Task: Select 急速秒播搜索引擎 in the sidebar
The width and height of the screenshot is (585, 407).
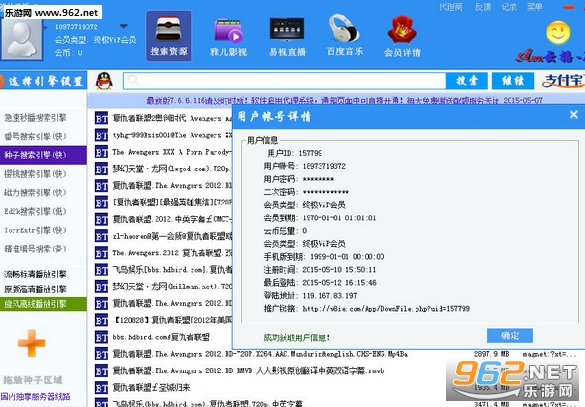Action: click(x=35, y=118)
